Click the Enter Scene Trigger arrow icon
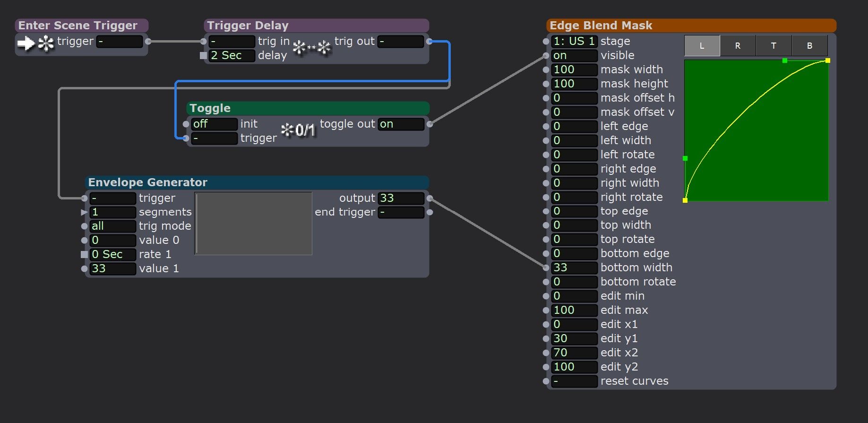 coord(26,43)
